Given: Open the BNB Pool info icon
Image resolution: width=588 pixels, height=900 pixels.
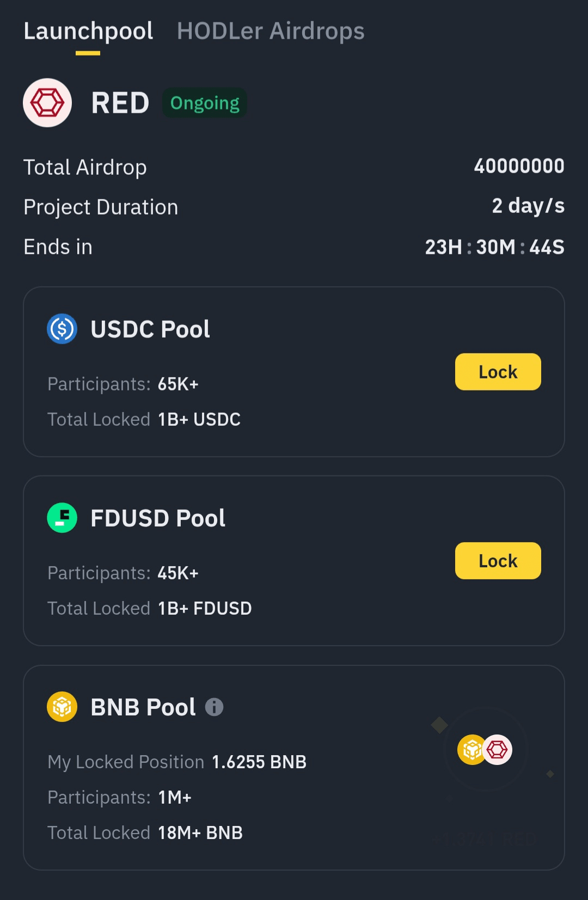Looking at the screenshot, I should (x=214, y=707).
